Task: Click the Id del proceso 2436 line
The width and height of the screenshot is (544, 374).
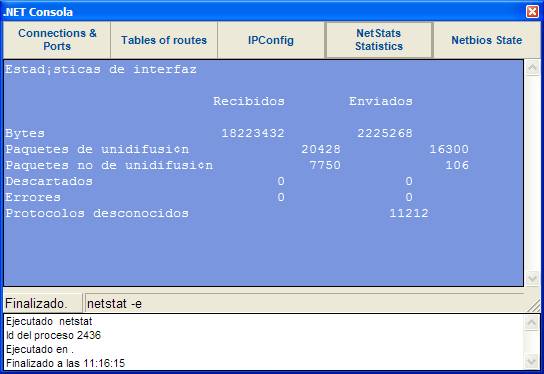Action: coord(53,335)
